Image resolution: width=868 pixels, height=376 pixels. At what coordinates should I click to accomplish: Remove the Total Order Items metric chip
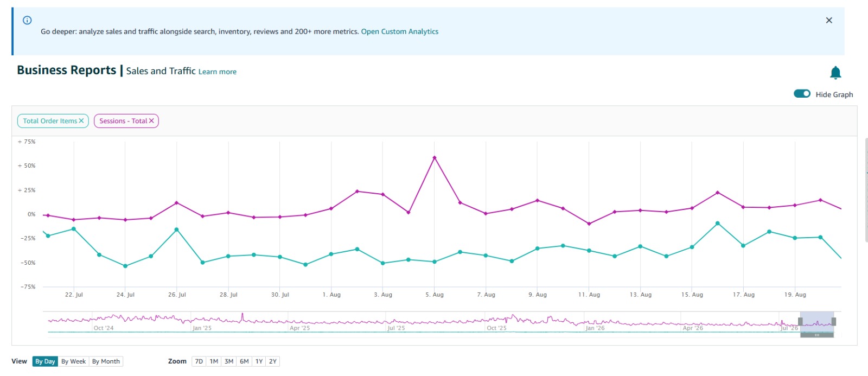click(81, 120)
